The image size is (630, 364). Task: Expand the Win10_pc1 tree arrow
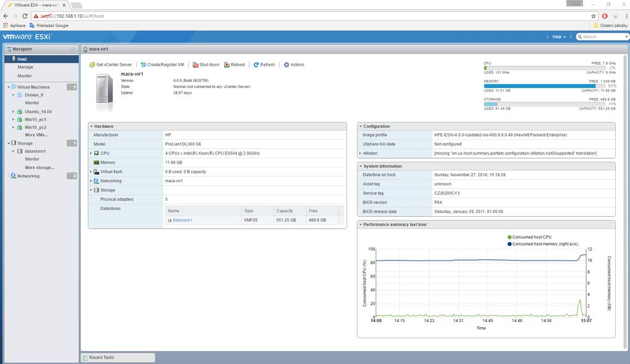[14, 119]
